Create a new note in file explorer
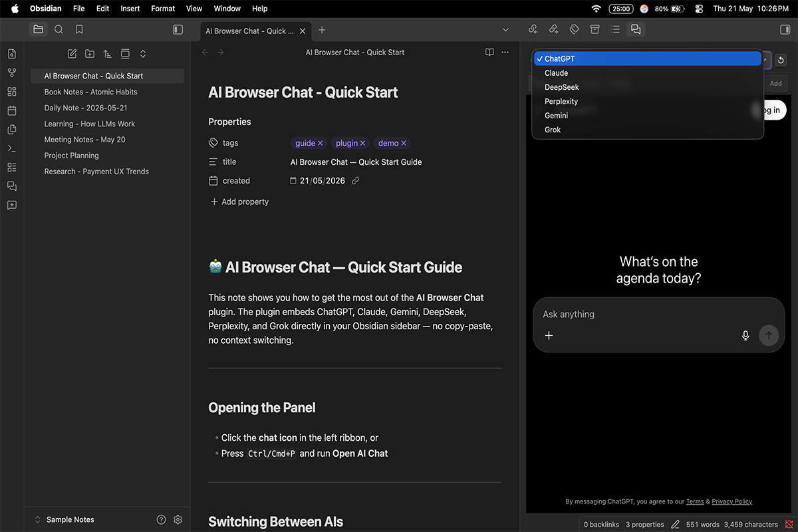The width and height of the screenshot is (798, 532). click(x=72, y=54)
